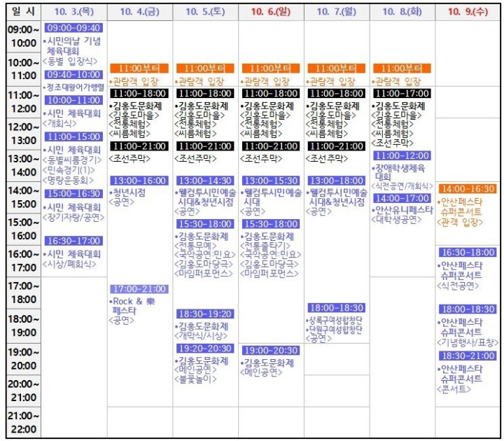504x441 pixels.
Task: Click the 19:20-20:30 time badge
Action: 205,349
